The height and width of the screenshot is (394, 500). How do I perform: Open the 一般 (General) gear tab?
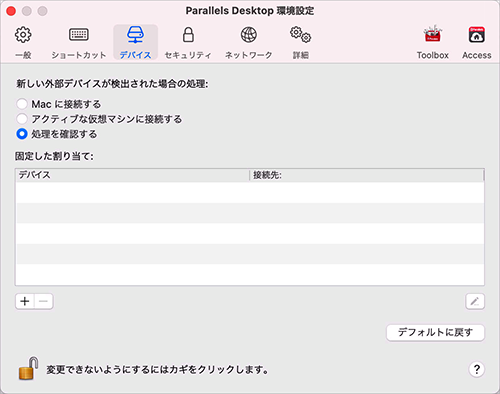[23, 43]
